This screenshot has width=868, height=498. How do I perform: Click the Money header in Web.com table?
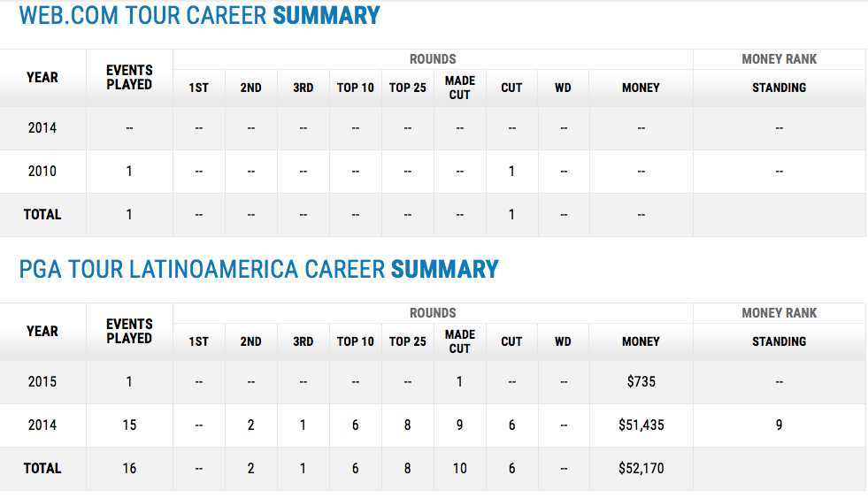click(x=641, y=88)
